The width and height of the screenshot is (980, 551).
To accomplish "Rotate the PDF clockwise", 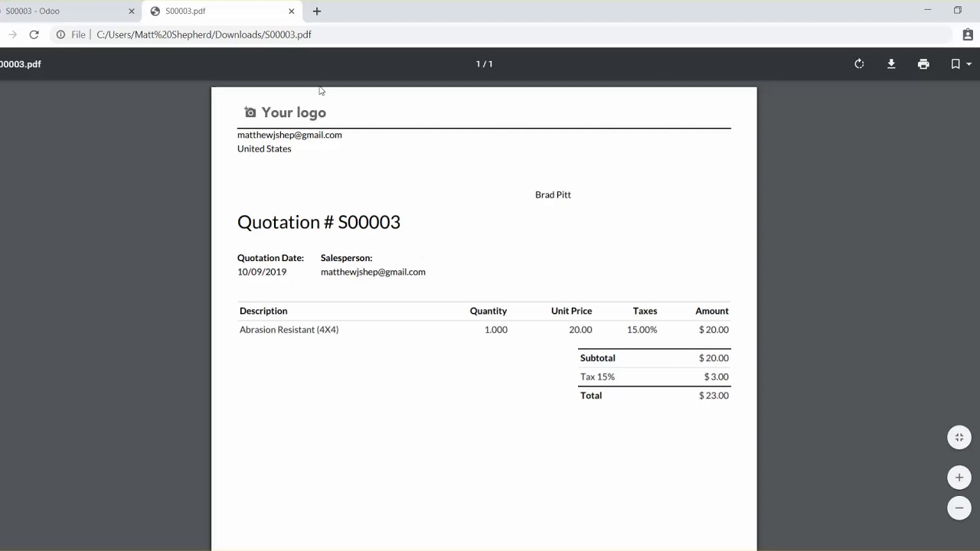I will click(x=859, y=64).
